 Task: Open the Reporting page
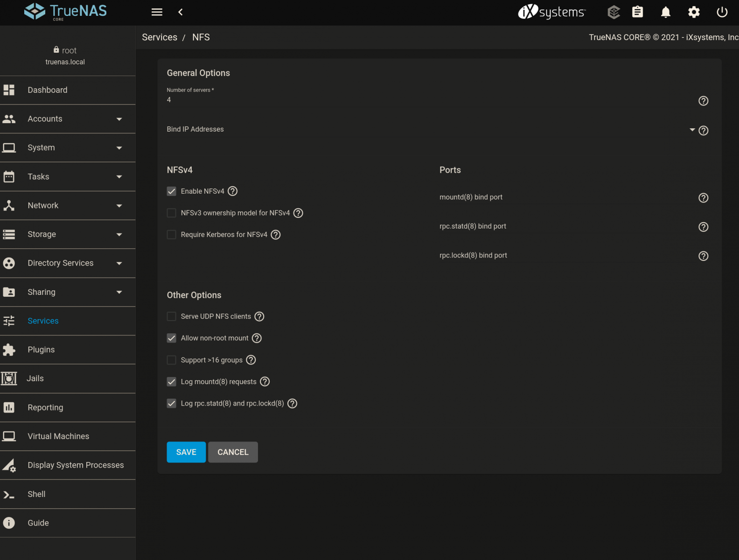click(68, 408)
